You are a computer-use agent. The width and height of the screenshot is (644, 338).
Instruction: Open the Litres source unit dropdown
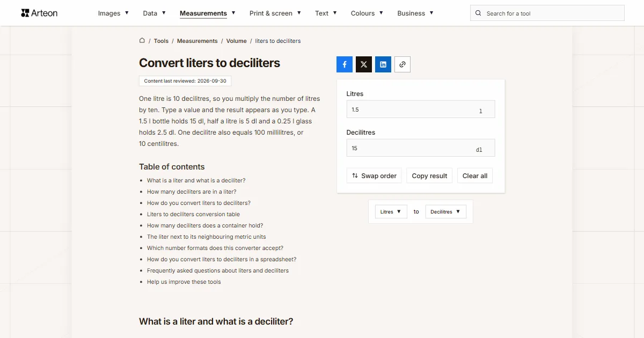click(x=391, y=212)
